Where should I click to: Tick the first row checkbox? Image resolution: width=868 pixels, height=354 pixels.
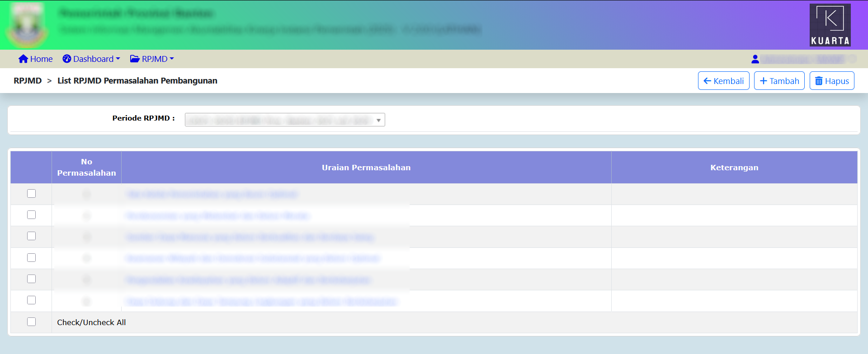(x=31, y=194)
